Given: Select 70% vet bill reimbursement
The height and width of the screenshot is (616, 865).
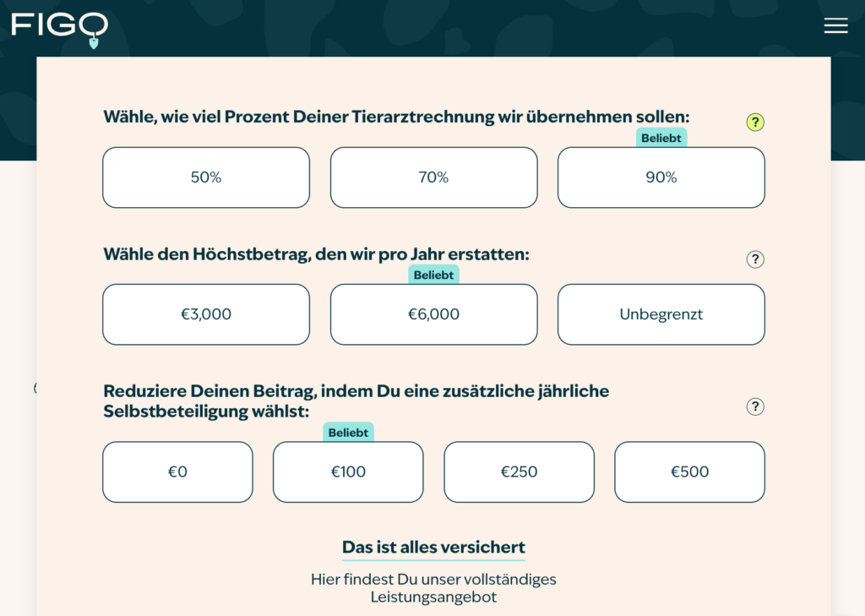Looking at the screenshot, I should (433, 177).
